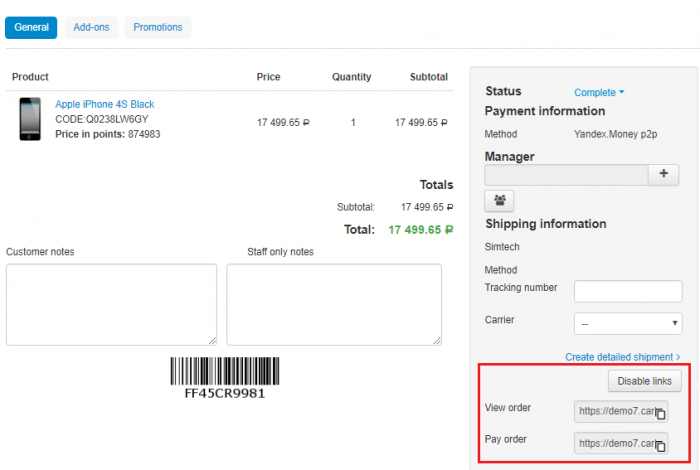This screenshot has height=470, width=700.
Task: Click the Product column header
Action: 30,77
